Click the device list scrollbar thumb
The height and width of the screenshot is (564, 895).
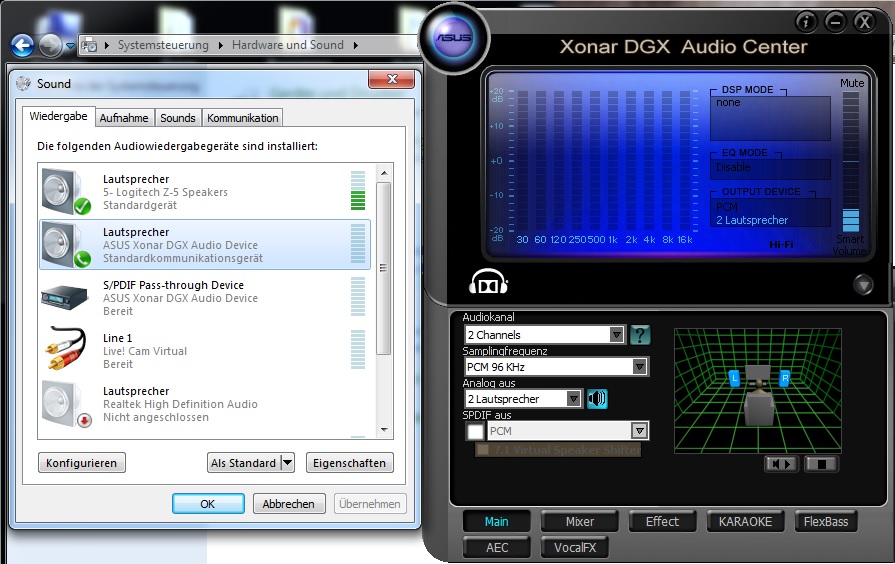tap(384, 268)
